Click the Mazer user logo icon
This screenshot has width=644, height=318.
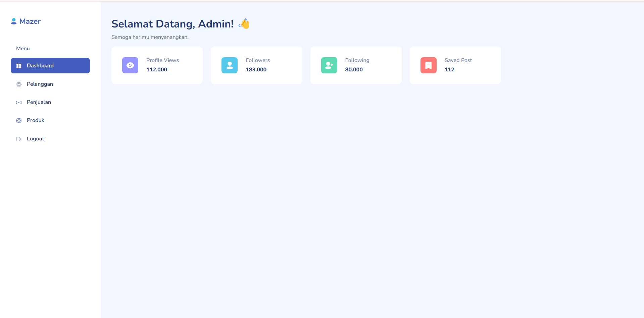(14, 21)
